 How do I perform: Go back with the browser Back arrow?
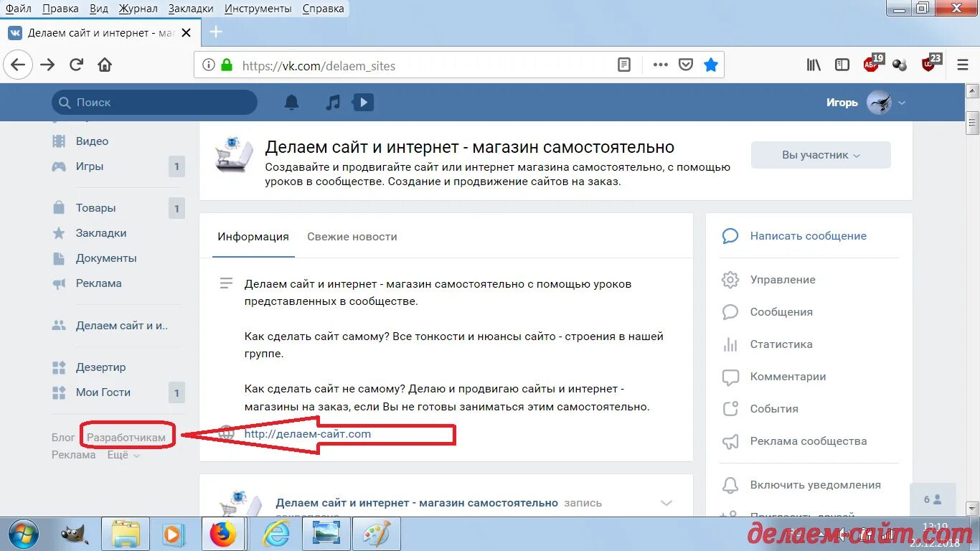coord(17,65)
